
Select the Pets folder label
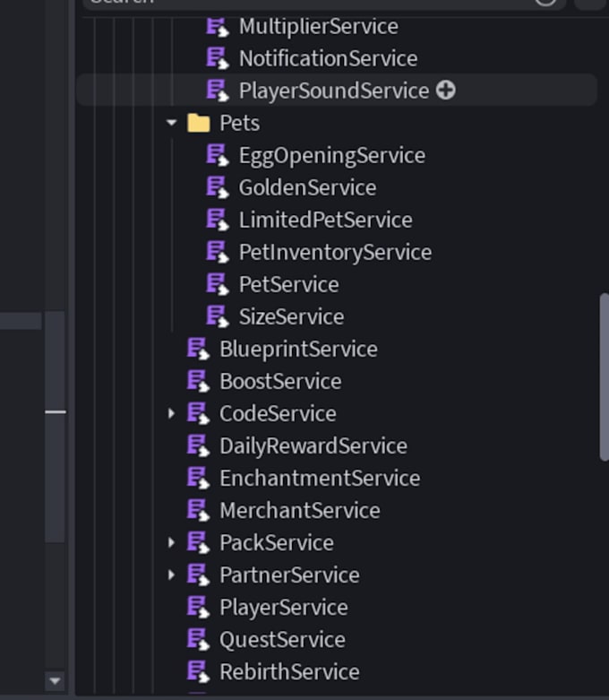(240, 123)
